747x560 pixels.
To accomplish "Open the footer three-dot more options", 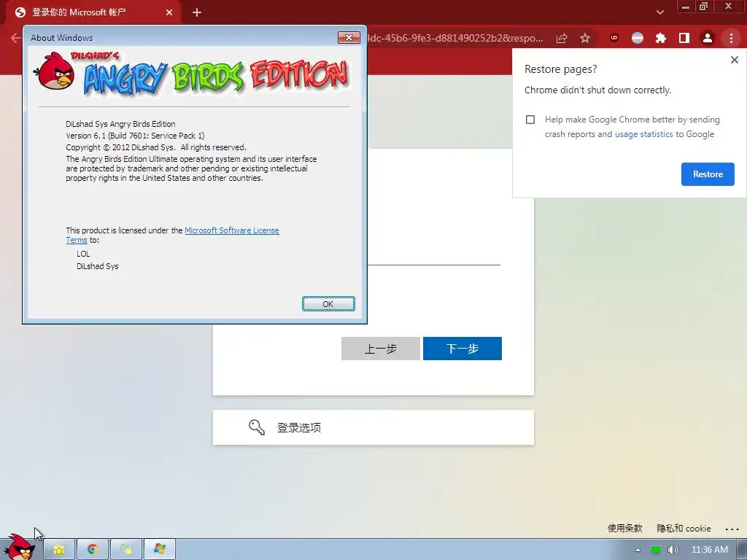I will click(x=732, y=529).
